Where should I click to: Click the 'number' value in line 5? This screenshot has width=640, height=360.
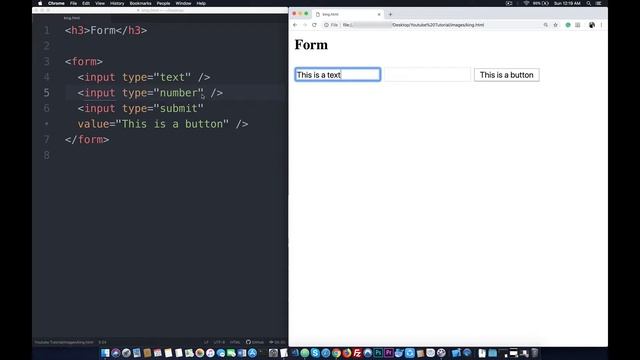tap(178, 93)
